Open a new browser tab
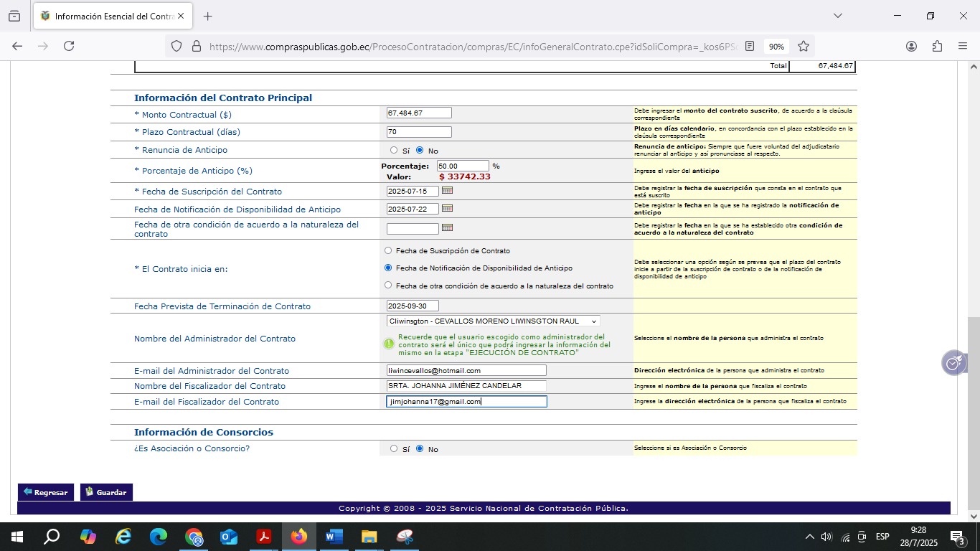This screenshot has height=551, width=980. 208,16
